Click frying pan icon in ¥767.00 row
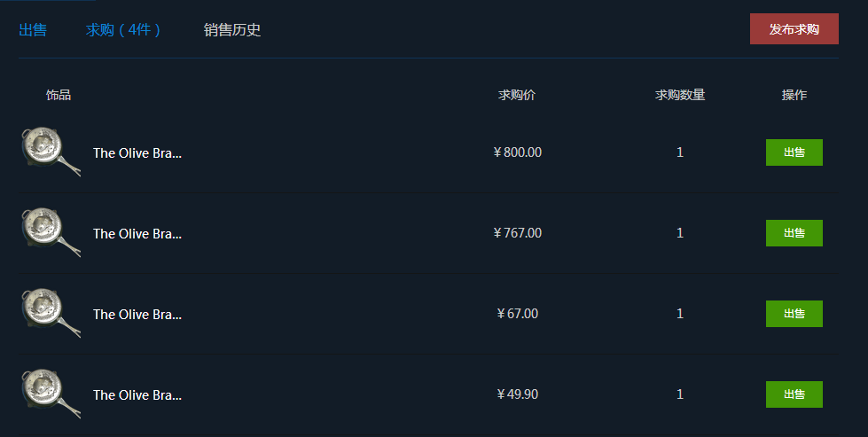Image resolution: width=868 pixels, height=437 pixels. pos(51,233)
